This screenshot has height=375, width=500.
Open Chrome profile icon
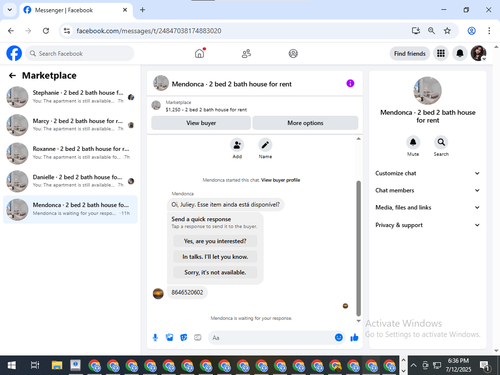point(471,31)
